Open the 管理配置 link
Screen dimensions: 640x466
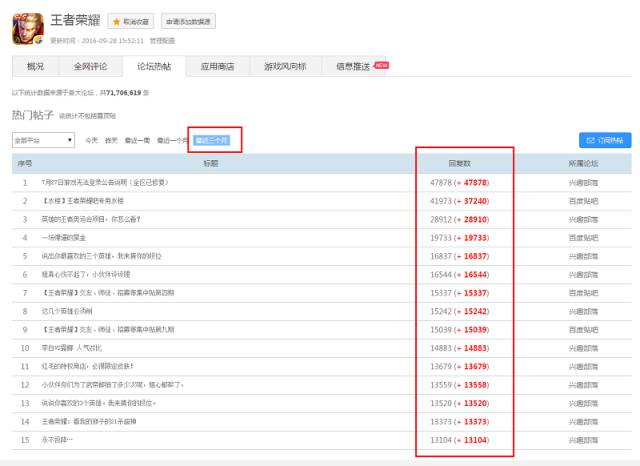[x=162, y=40]
